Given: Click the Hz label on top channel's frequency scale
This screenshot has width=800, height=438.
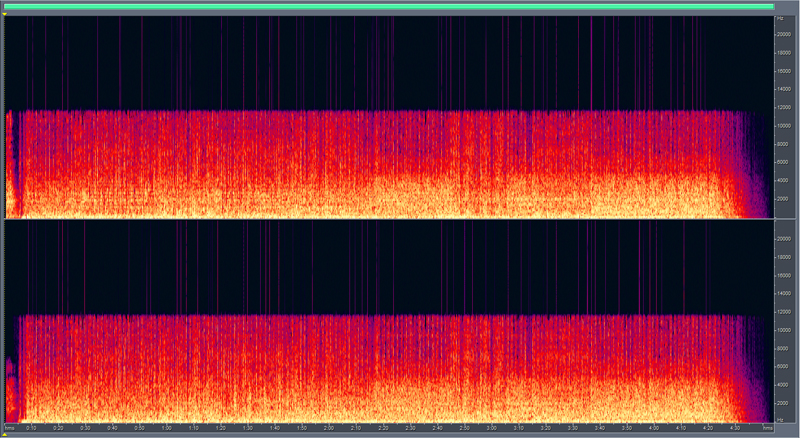Looking at the screenshot, I should click(780, 19).
